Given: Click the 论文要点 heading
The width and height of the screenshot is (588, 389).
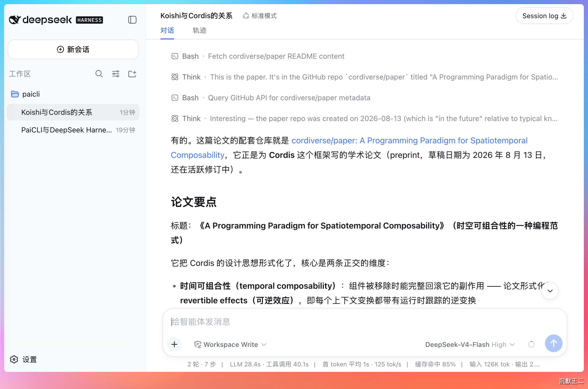Looking at the screenshot, I should [x=194, y=202].
